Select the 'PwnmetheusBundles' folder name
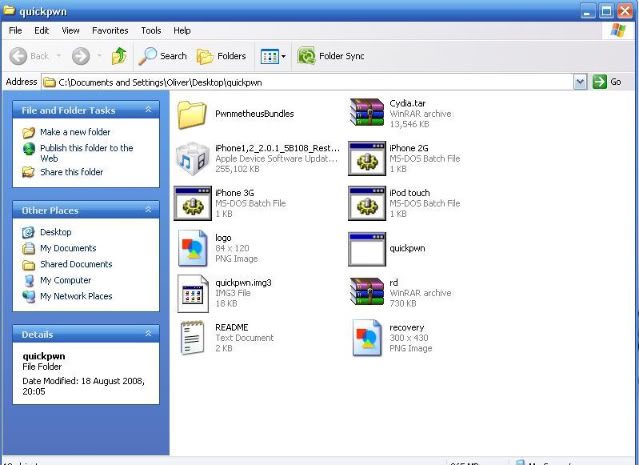Image resolution: width=639 pixels, height=465 pixels. pos(254,114)
